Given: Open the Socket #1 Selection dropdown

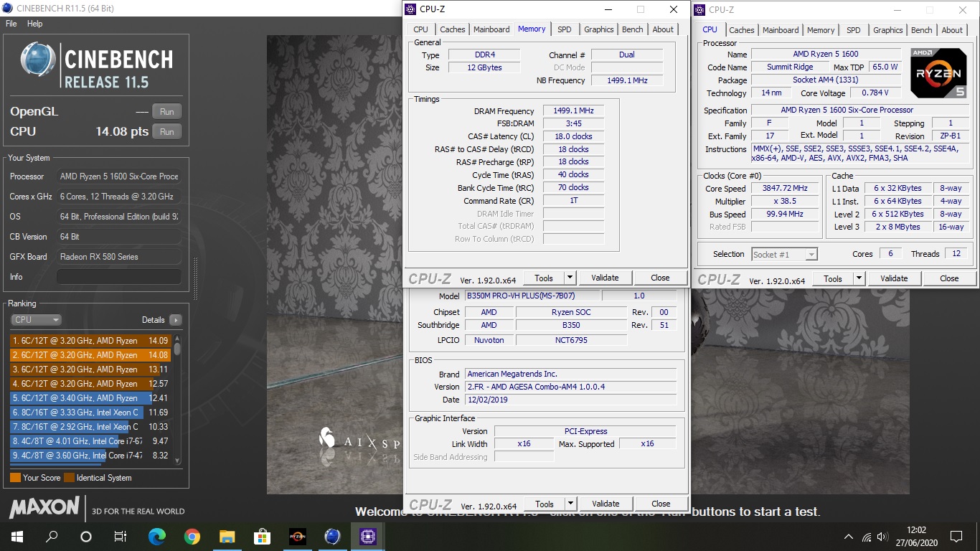Looking at the screenshot, I should [784, 254].
